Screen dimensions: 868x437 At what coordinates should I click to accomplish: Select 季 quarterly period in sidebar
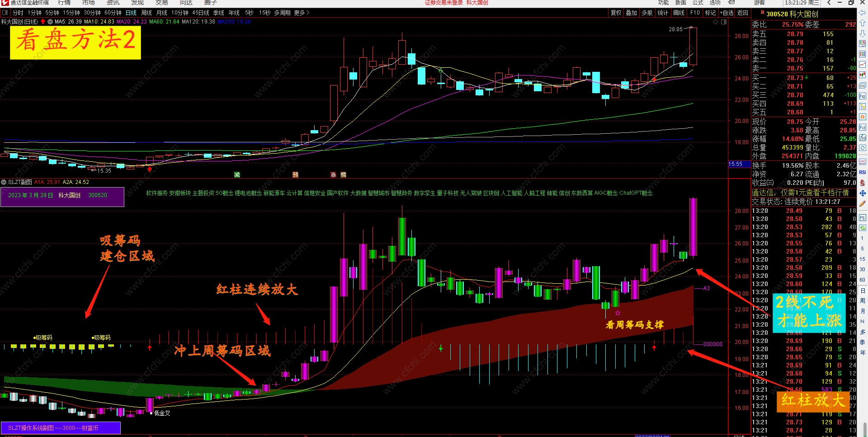(863, 342)
